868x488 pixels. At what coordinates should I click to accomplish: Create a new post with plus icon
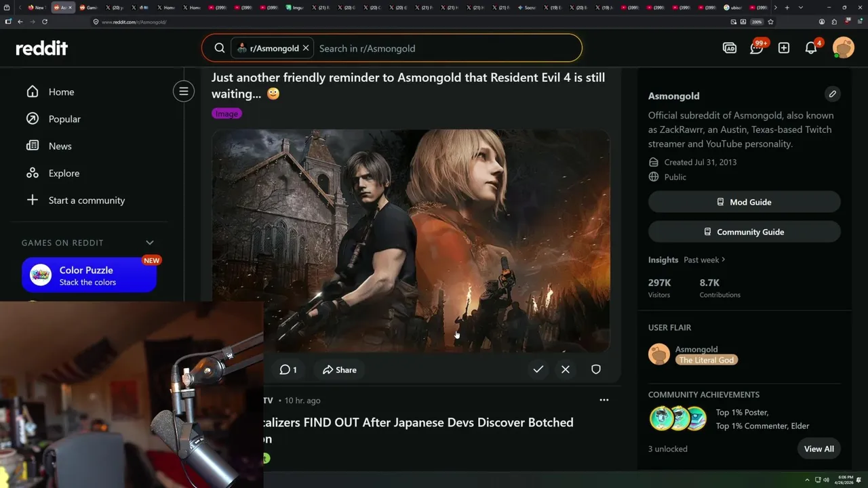tap(784, 48)
